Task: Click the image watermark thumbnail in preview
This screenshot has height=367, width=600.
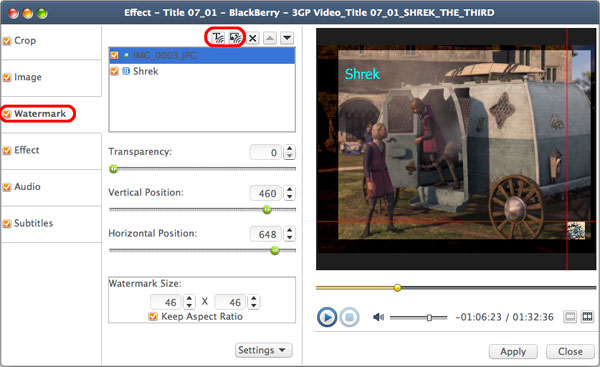Action: coord(576,230)
